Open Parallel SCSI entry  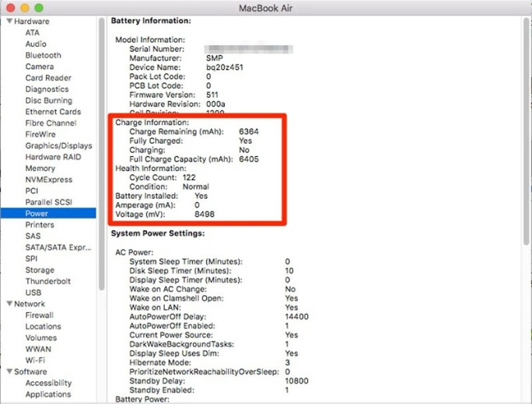pyautogui.click(x=48, y=202)
